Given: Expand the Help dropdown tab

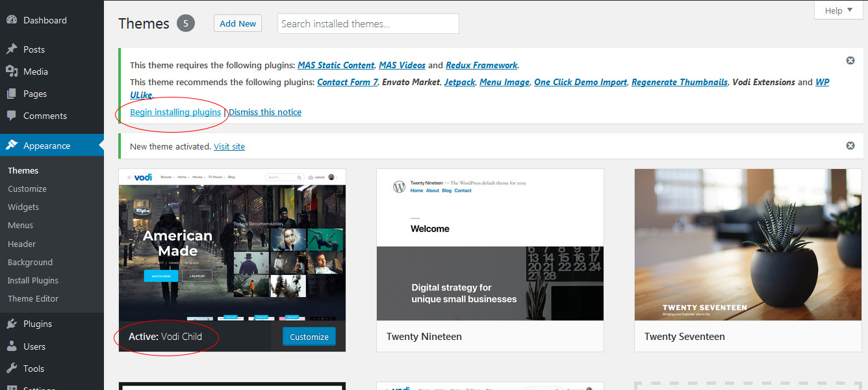Looking at the screenshot, I should pos(838,10).
